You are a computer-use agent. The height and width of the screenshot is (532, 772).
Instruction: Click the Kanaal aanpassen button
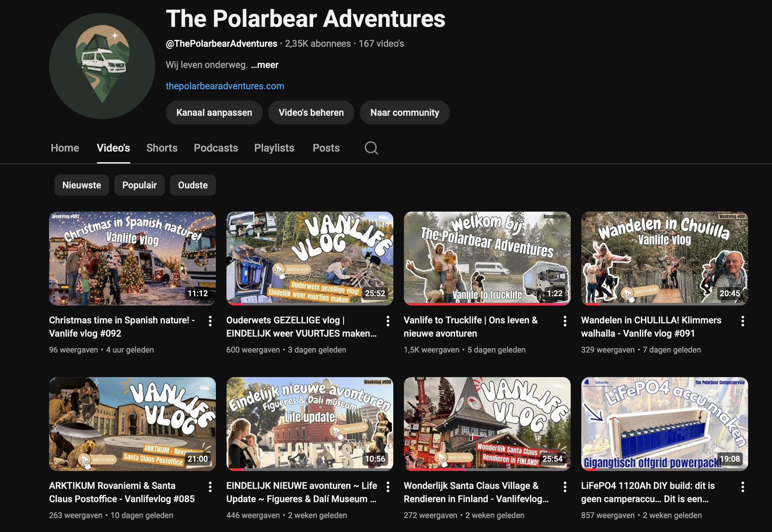[214, 112]
